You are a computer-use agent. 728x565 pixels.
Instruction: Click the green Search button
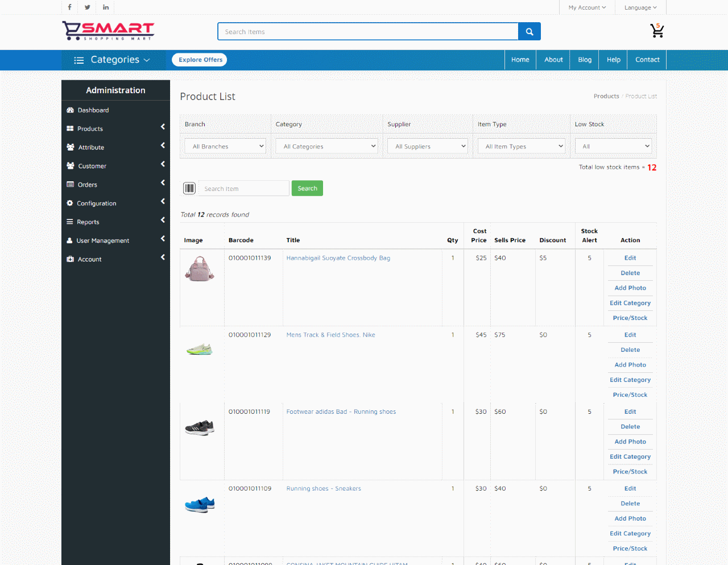(x=307, y=188)
